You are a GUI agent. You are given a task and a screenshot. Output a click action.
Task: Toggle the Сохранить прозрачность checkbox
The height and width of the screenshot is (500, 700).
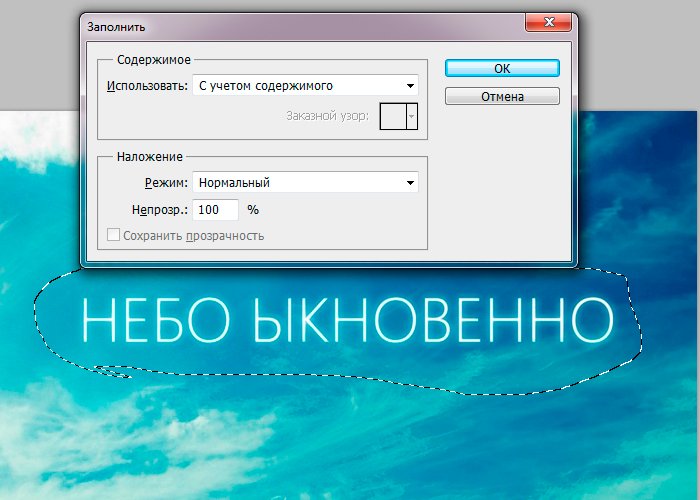114,236
